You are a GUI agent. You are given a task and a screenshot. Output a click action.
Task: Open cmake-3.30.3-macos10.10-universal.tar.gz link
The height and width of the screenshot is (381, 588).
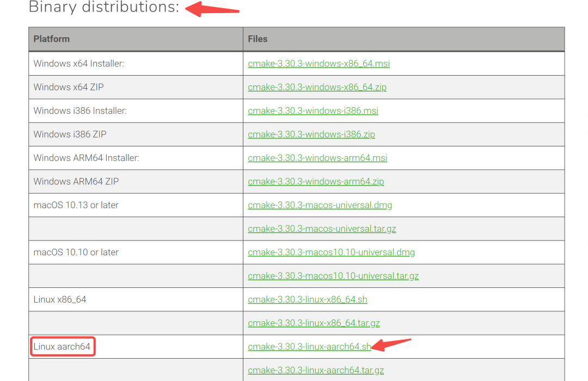click(x=333, y=276)
